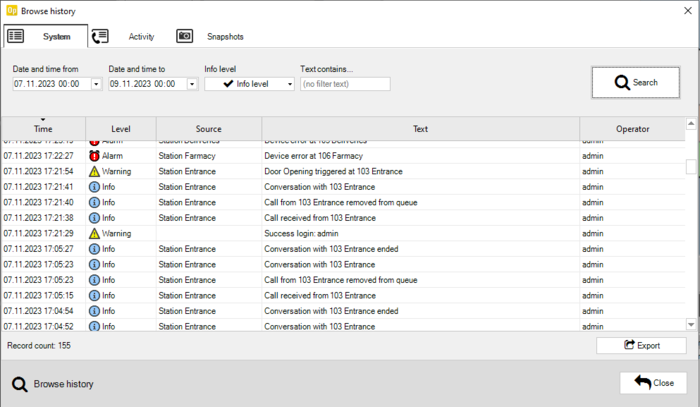Click the app icon in title bar
This screenshot has width=700, height=407.
point(11,9)
